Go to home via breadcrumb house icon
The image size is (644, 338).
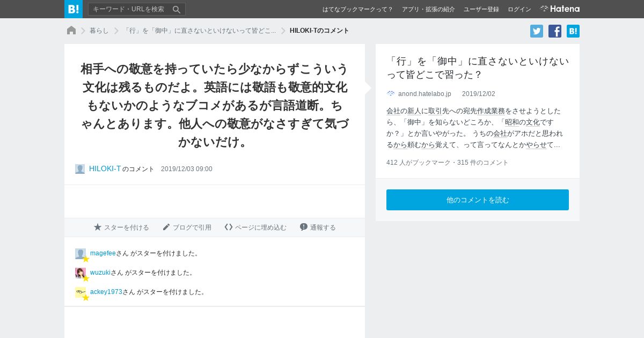[71, 31]
